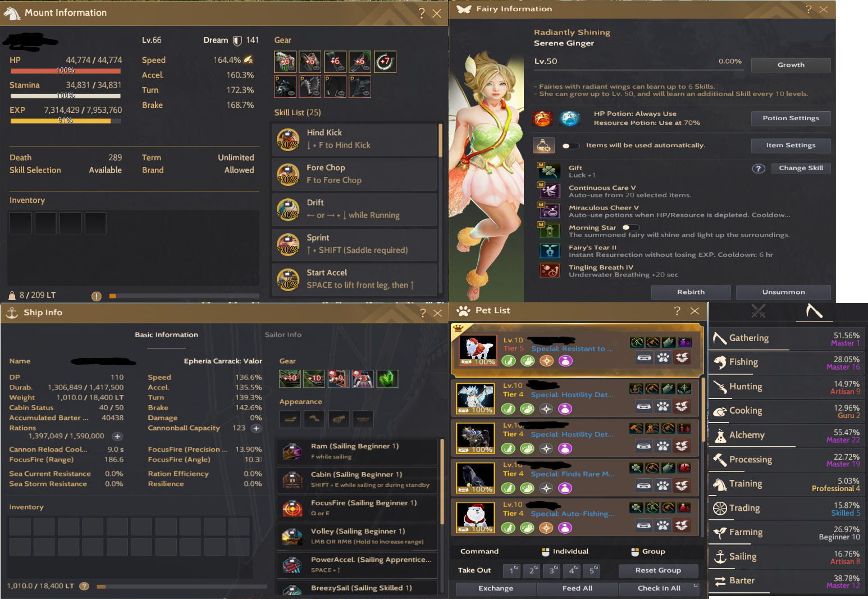This screenshot has height=599, width=868.
Task: Add rations with the plus icon
Action: [x=117, y=437]
